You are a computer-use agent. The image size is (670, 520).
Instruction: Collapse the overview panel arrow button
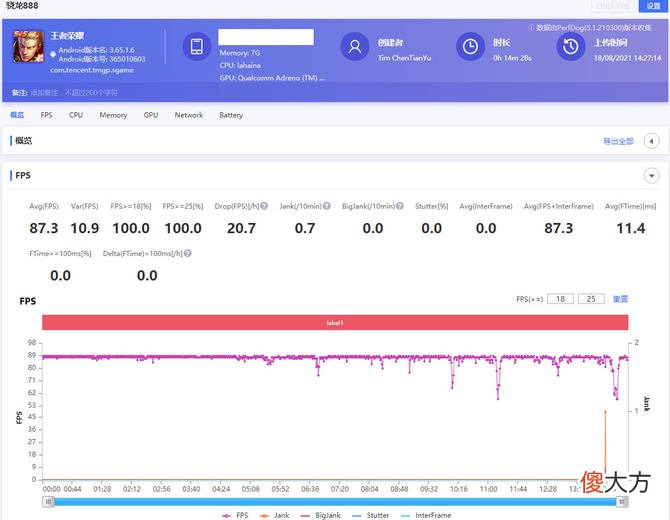click(651, 141)
